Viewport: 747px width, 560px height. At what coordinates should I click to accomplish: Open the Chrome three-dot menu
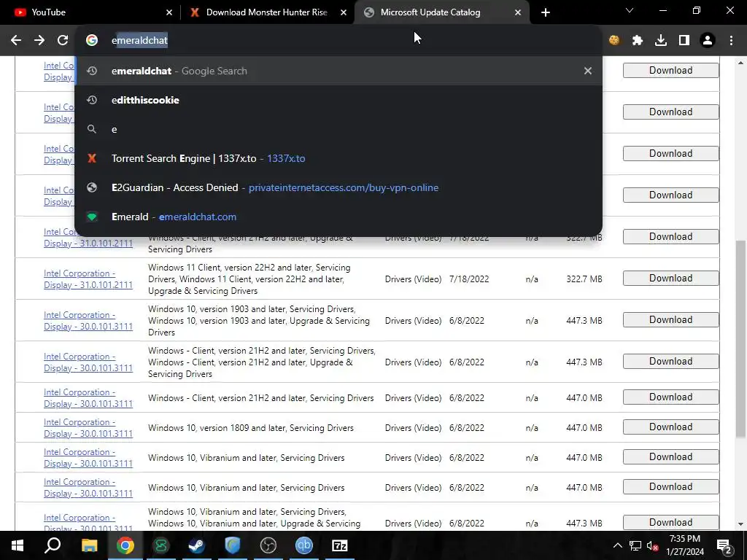click(x=731, y=41)
